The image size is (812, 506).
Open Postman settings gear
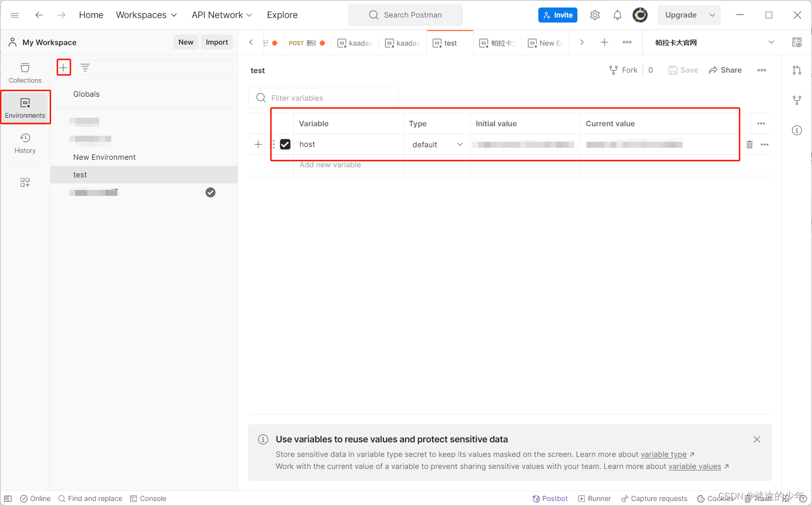click(x=595, y=15)
